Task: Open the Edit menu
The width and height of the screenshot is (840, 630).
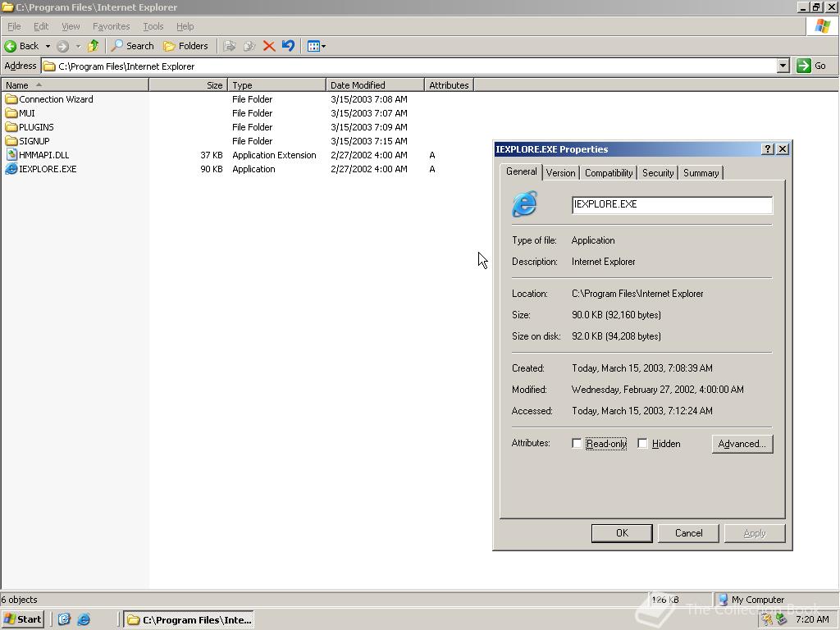Action: click(x=41, y=26)
